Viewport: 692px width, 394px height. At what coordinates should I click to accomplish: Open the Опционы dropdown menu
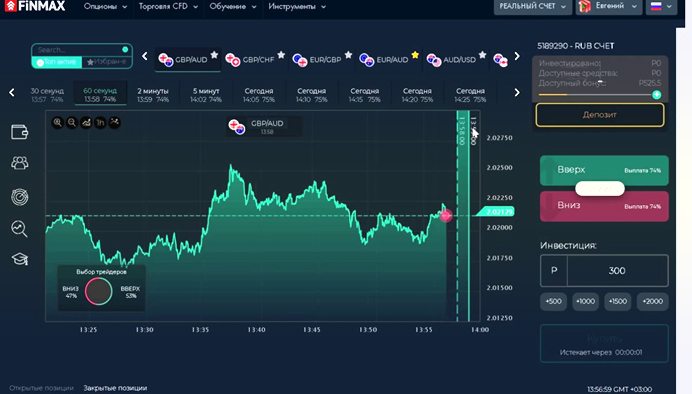point(105,7)
